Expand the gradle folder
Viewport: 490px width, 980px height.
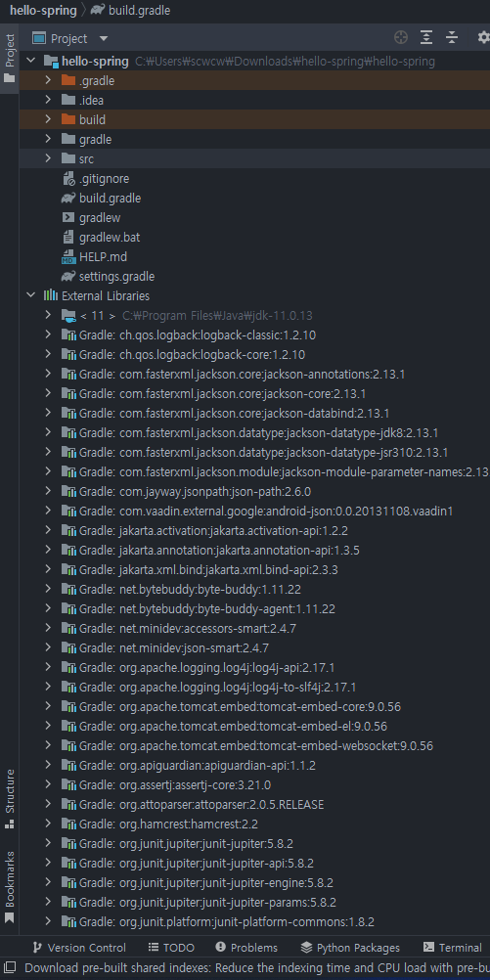click(x=48, y=140)
